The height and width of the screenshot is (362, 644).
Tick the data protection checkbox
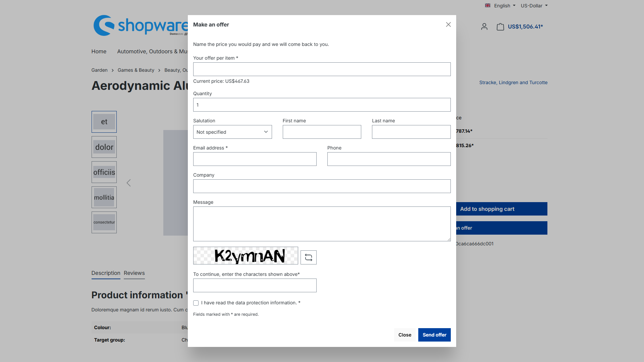pos(196,303)
